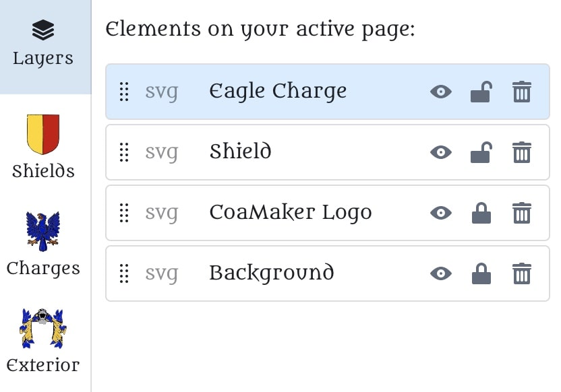Toggle visibility of Shield layer
The height and width of the screenshot is (392, 561).
(x=441, y=152)
